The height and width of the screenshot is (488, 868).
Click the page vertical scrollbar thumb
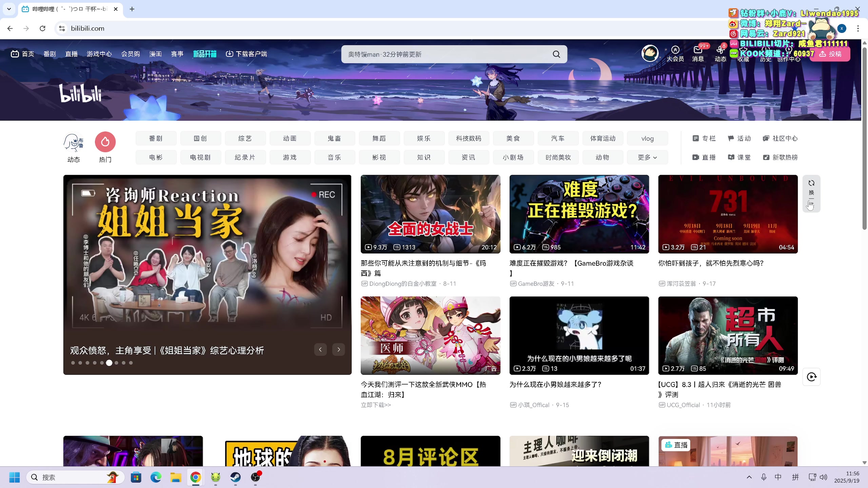(x=864, y=138)
